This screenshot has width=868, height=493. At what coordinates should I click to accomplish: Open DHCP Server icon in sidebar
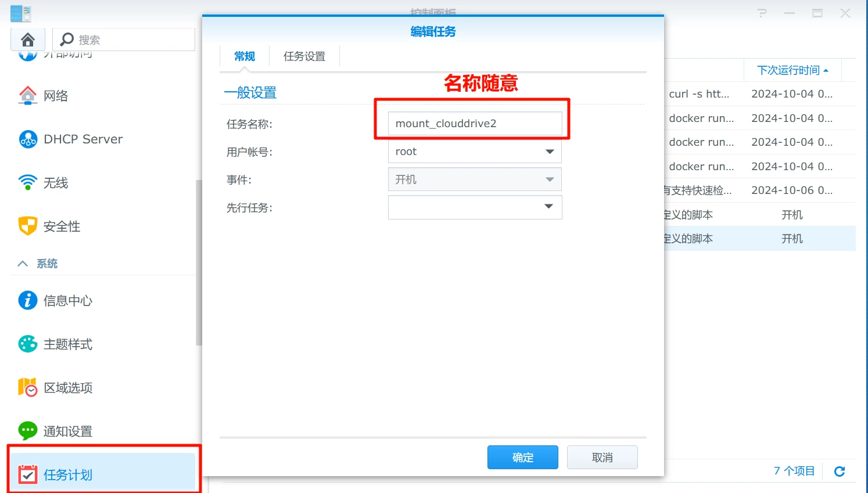tap(27, 139)
